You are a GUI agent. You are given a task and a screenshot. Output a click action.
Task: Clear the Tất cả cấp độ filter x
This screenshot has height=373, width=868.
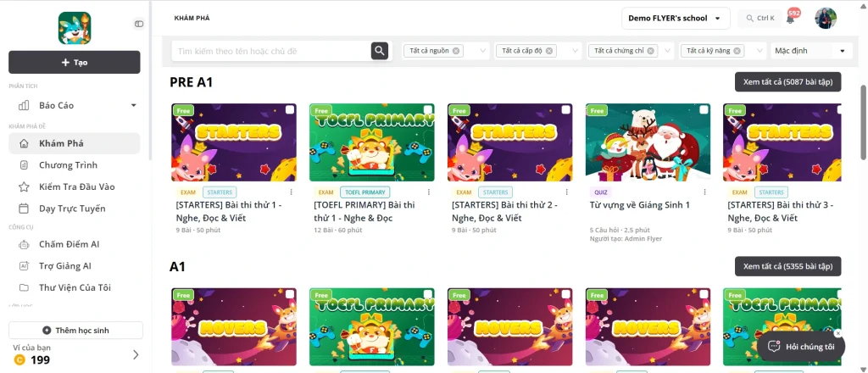pos(548,51)
